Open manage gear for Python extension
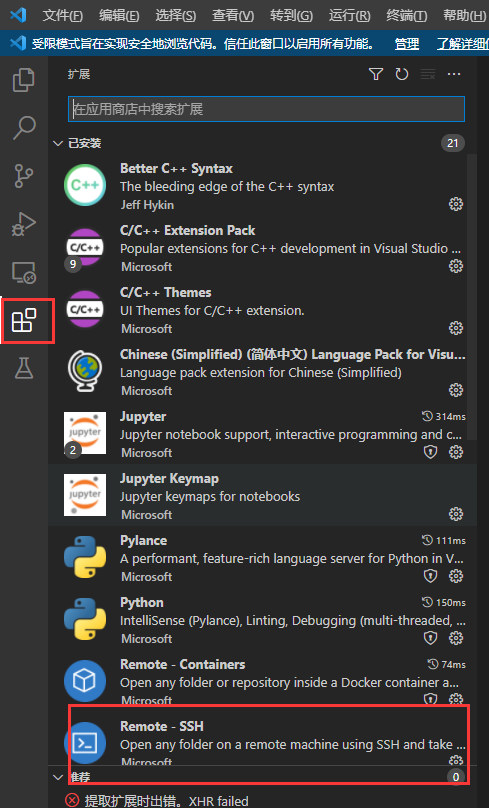 click(456, 638)
